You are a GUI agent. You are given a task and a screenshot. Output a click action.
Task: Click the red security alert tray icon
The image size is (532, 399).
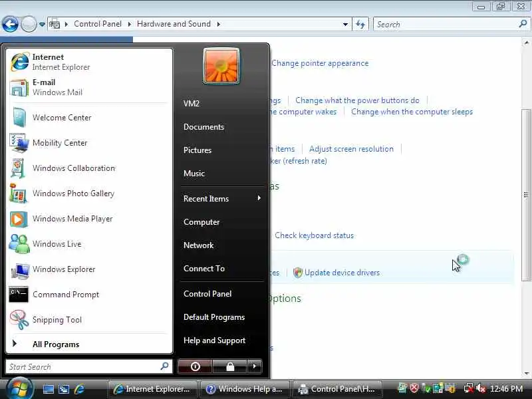414,388
